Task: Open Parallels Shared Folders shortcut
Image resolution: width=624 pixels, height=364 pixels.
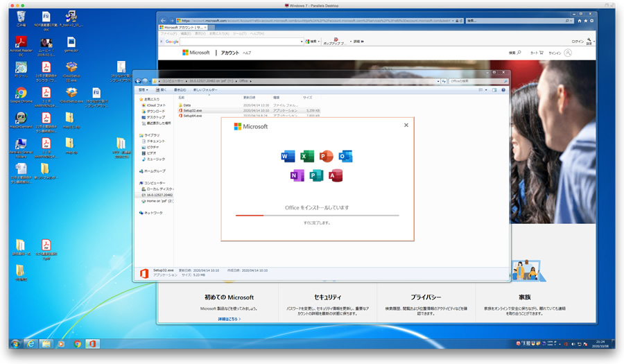Action: (21, 148)
